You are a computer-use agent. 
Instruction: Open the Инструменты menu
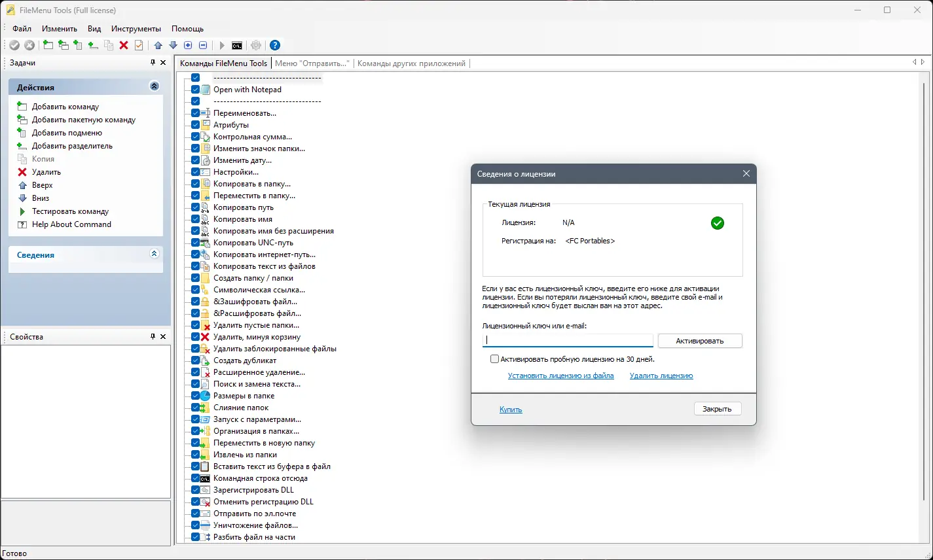[x=136, y=28]
